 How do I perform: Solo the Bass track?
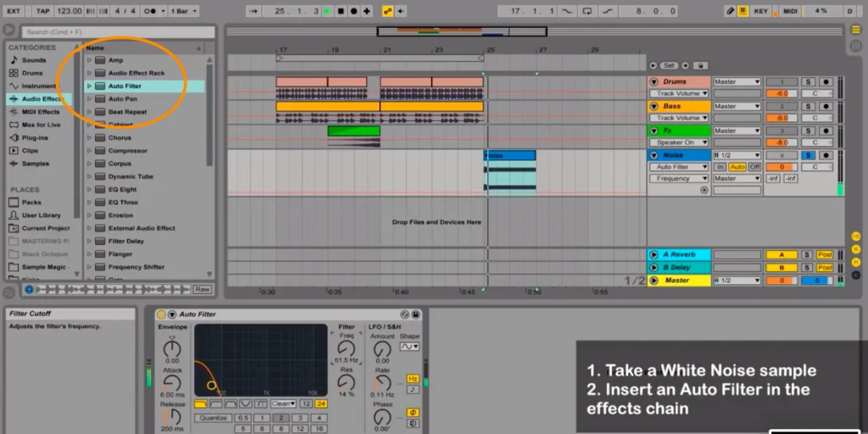pyautogui.click(x=808, y=106)
